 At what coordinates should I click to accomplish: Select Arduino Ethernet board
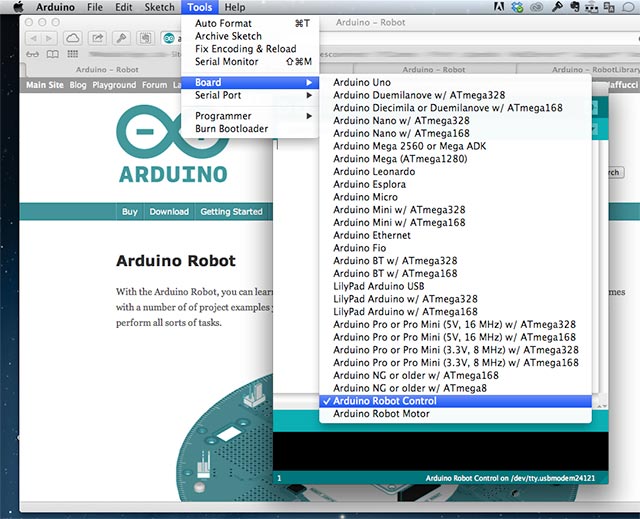456,235
